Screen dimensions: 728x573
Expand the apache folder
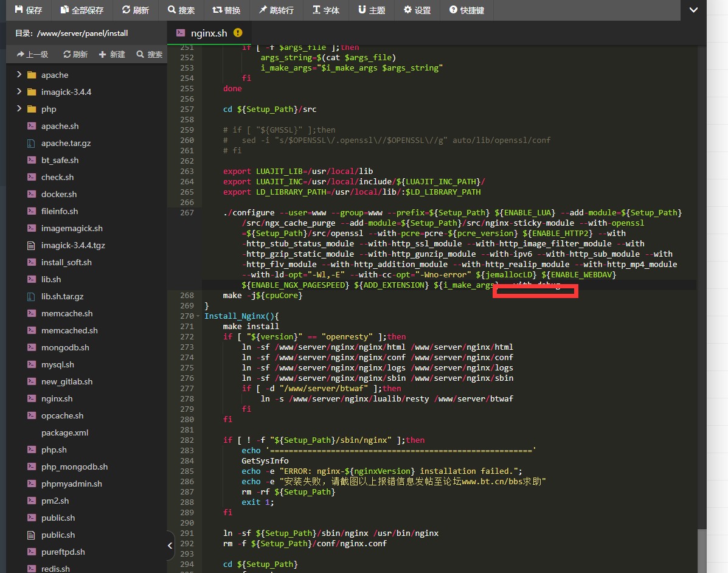[x=19, y=74]
